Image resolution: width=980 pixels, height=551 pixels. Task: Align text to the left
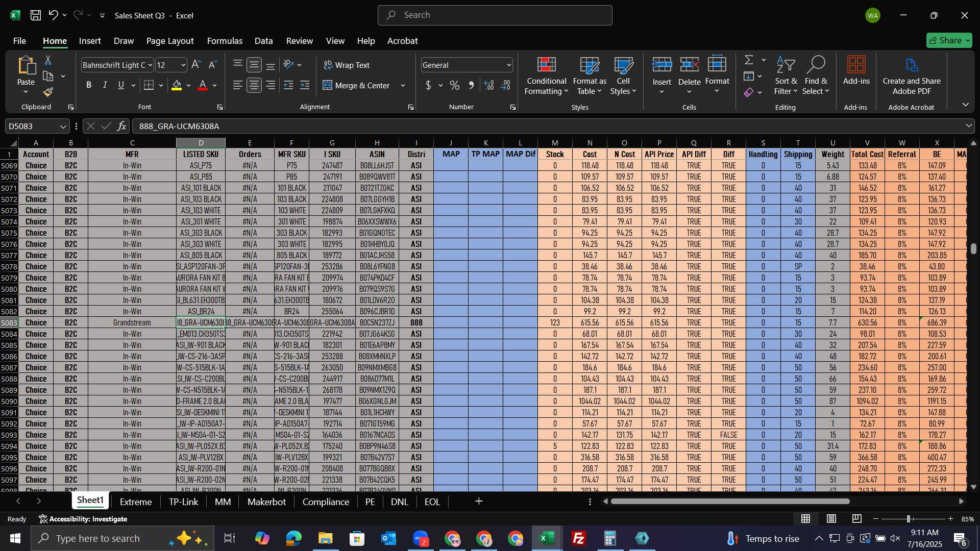(x=237, y=85)
